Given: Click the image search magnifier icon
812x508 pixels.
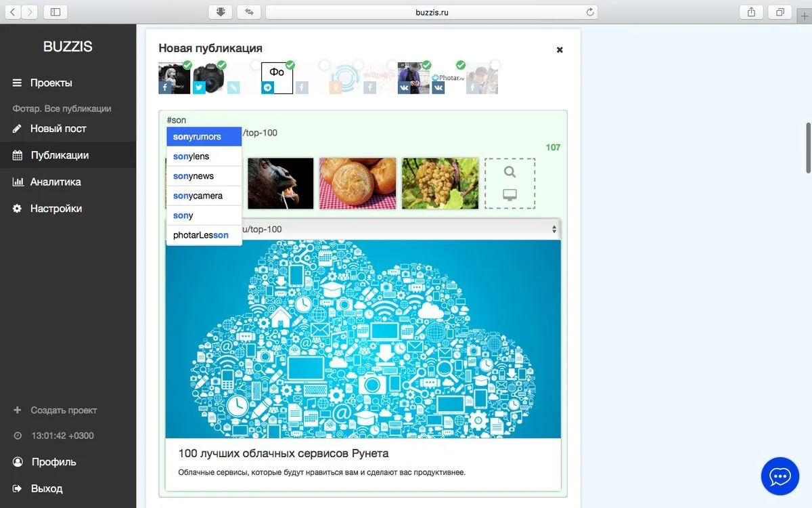Looking at the screenshot, I should coord(510,172).
